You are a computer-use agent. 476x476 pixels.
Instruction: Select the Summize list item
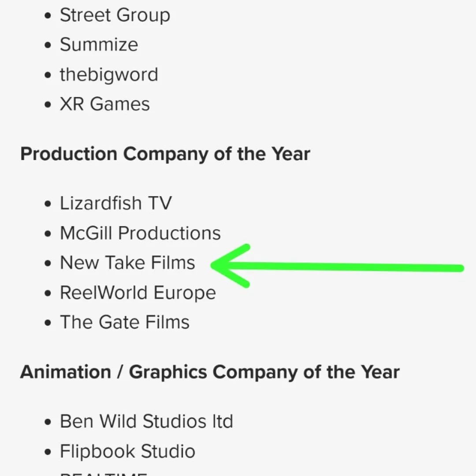coord(99,45)
